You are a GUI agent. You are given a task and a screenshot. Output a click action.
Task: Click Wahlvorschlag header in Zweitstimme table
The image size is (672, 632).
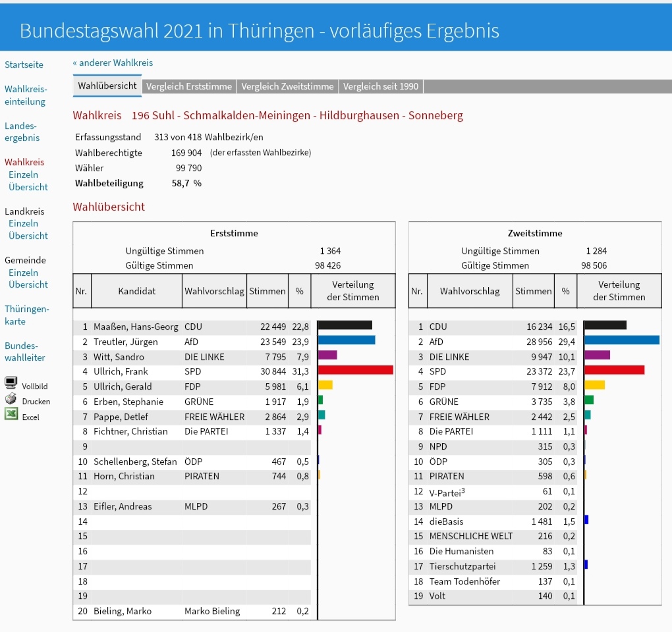tap(470, 291)
